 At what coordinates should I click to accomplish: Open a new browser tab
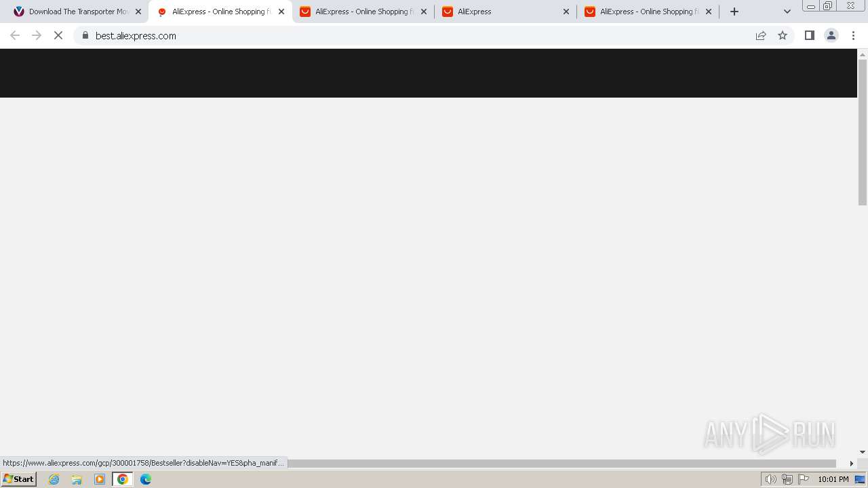point(734,12)
